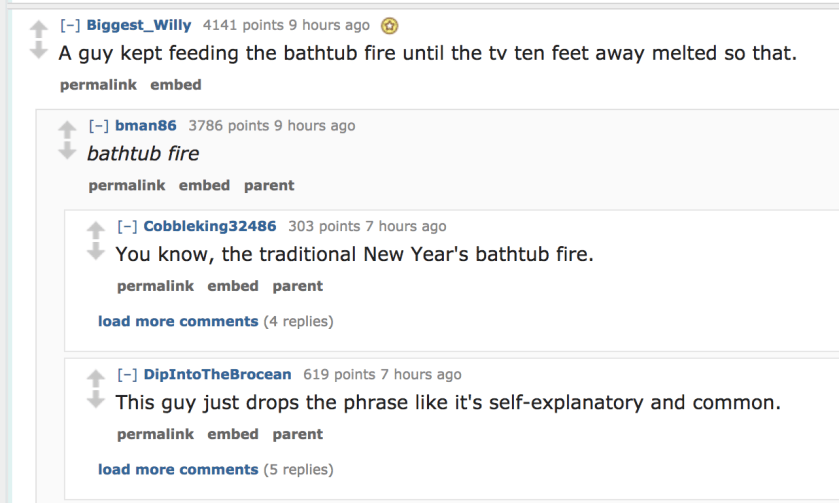Collapse bman86's comment thread
This screenshot has width=839, height=503.
click(98, 126)
